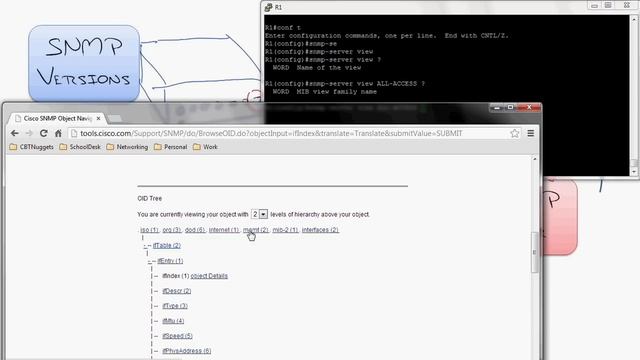
Task: Select the Cisco SNMP Object Navigator tab
Action: pos(57,118)
